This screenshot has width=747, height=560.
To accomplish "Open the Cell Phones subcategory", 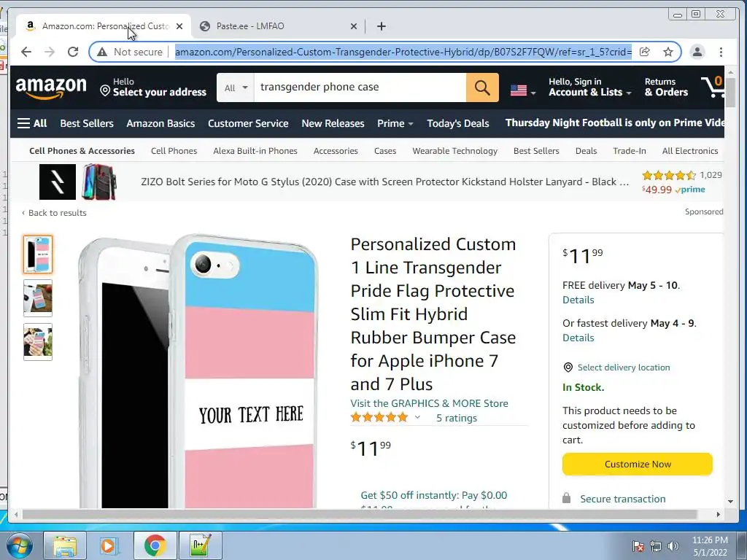I will [x=174, y=151].
